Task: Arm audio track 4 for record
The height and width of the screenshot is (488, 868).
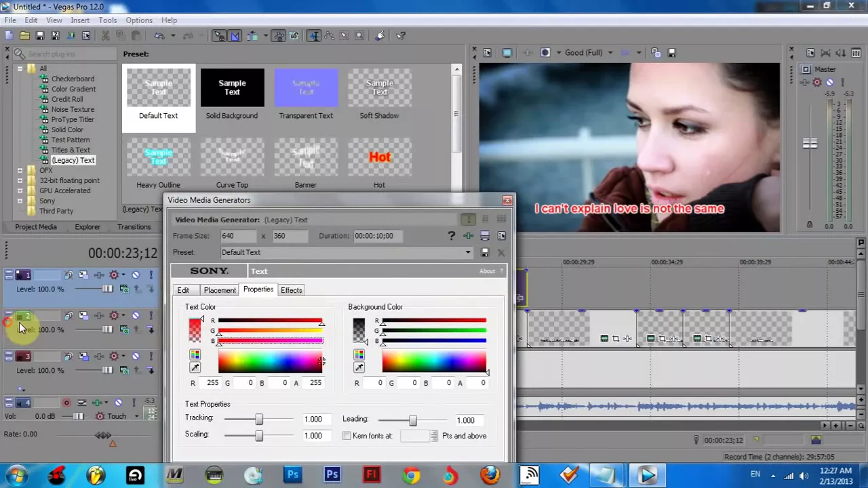Action: pyautogui.click(x=66, y=403)
